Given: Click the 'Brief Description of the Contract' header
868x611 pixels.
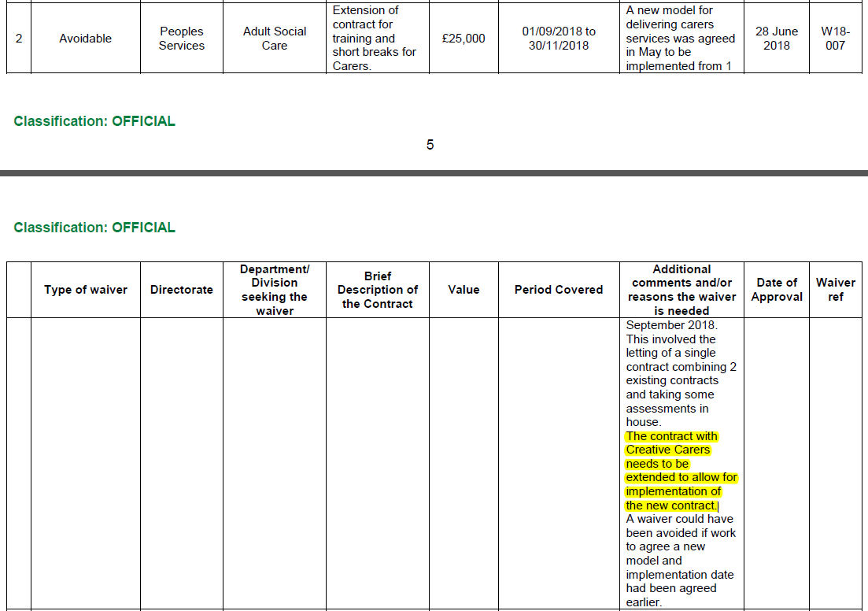Looking at the screenshot, I should tap(378, 290).
